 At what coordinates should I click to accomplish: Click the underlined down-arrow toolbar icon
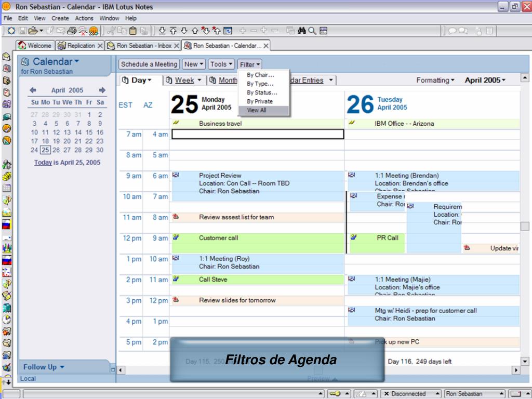[x=162, y=31]
